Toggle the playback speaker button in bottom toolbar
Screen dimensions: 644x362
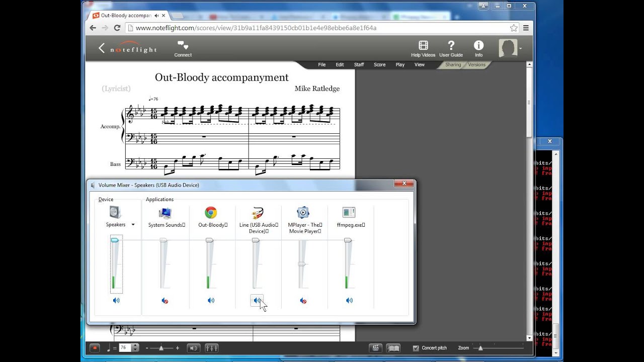(194, 348)
